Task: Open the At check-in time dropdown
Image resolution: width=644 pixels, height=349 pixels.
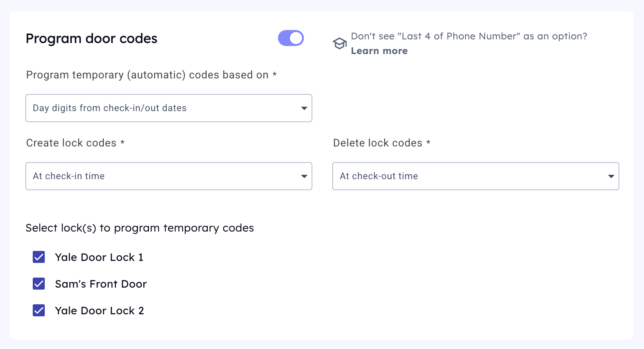Action: [x=169, y=176]
